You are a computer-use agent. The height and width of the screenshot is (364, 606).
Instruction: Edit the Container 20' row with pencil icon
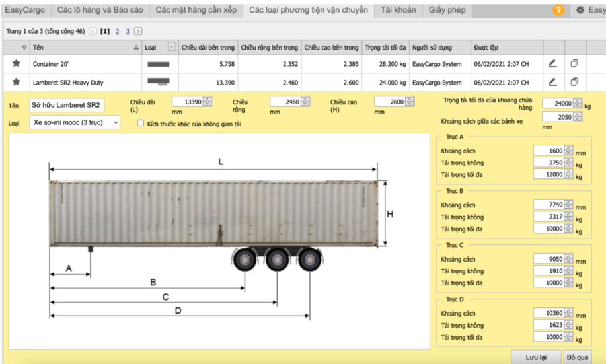[552, 64]
